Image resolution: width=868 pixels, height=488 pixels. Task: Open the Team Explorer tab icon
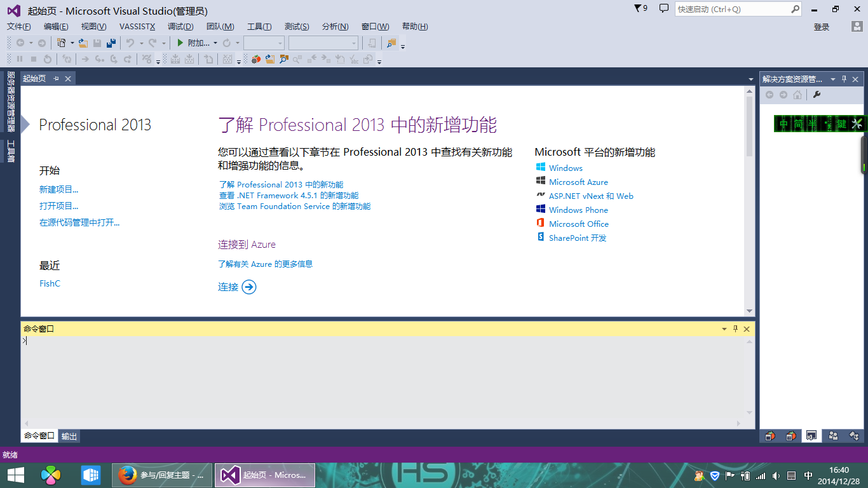pyautogui.click(x=833, y=436)
